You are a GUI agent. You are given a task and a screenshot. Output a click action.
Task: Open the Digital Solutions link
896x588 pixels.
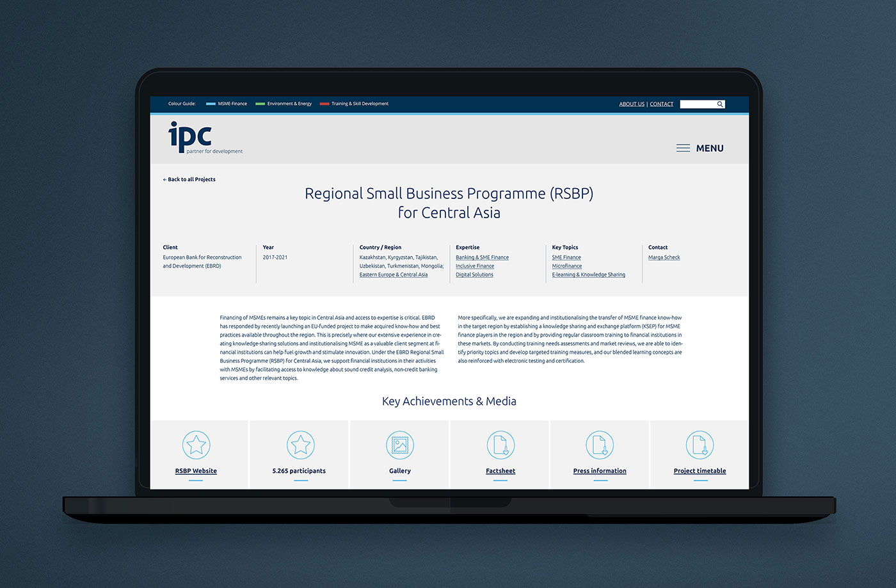[x=474, y=274]
